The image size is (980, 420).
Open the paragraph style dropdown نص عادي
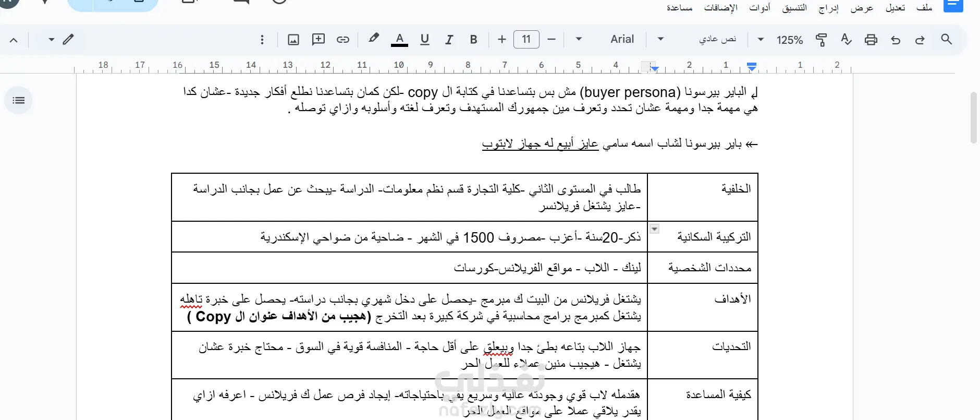700,40
